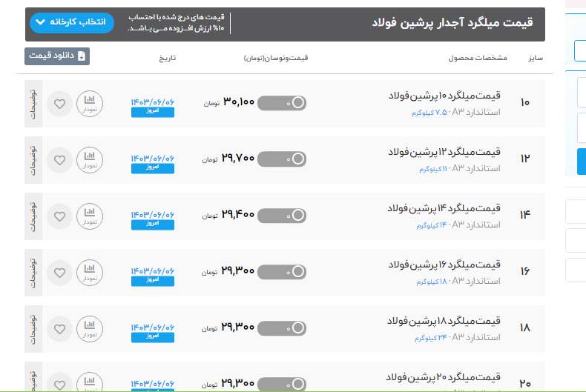
Task: Show نمودار chart for size 12 rebar
Action: [x=90, y=159]
